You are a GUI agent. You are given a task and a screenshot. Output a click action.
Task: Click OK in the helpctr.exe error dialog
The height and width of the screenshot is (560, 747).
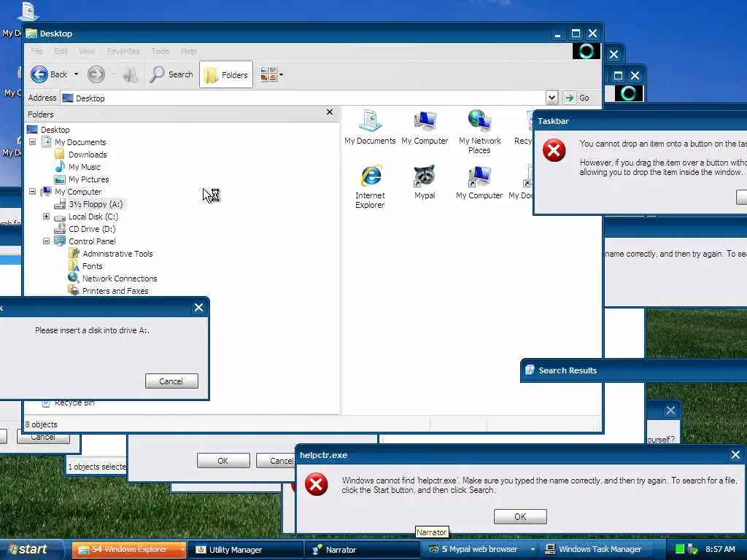pyautogui.click(x=520, y=517)
